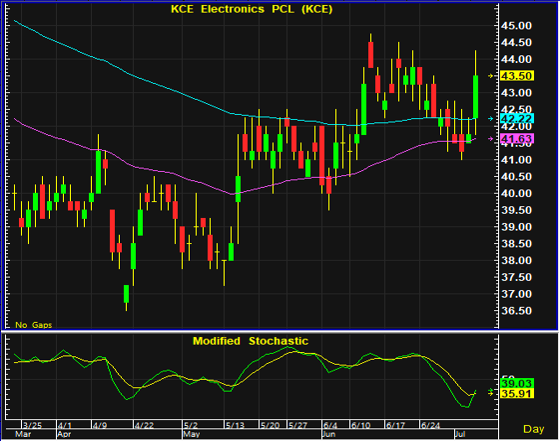
Task: Select the 4/1 date on time axis
Action: click(x=65, y=425)
